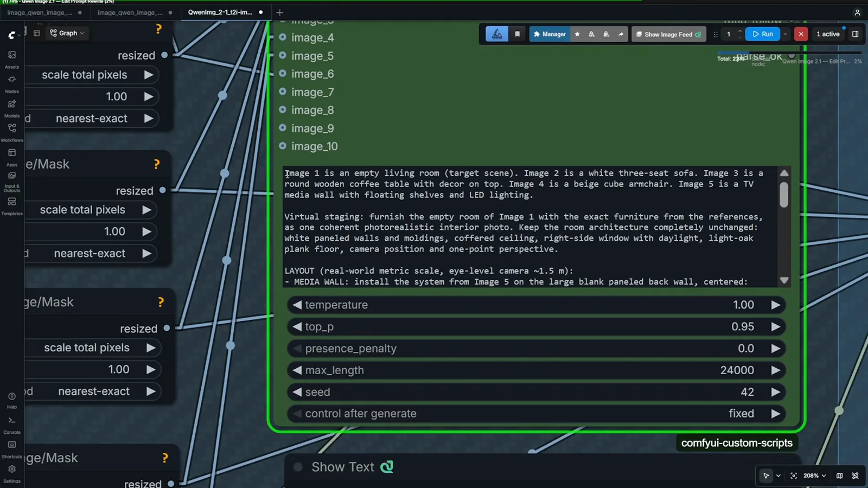The image size is (868, 488).
Task: Click the 1 active jobs button
Action: click(x=828, y=34)
